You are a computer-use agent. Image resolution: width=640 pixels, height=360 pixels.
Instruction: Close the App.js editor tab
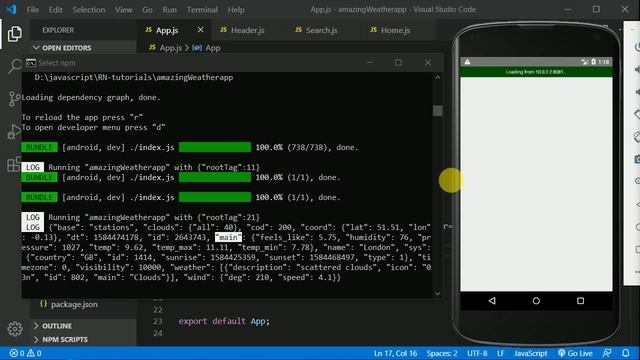200,30
